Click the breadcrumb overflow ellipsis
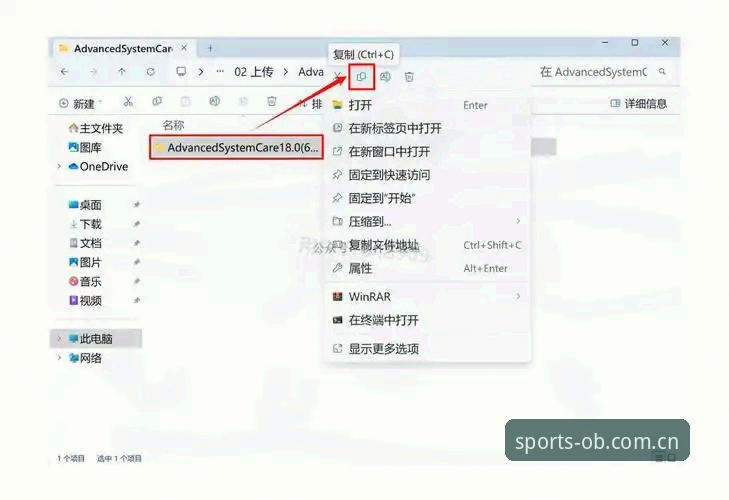 (220, 72)
